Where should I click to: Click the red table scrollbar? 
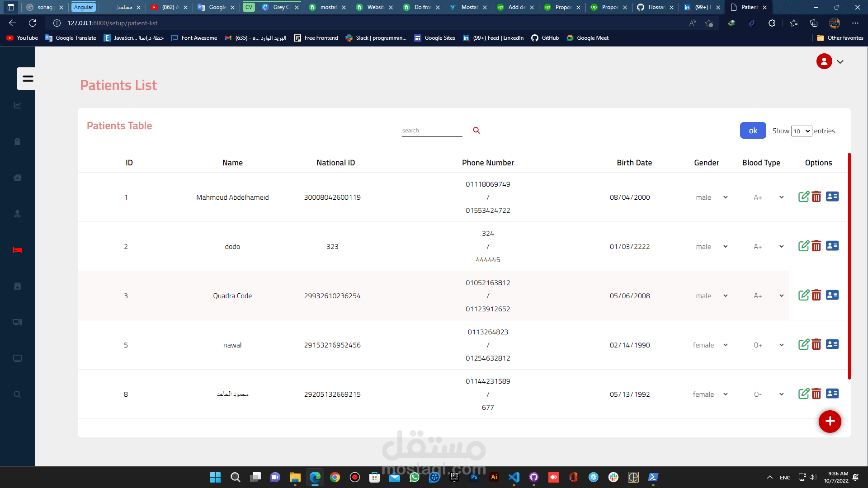849,267
